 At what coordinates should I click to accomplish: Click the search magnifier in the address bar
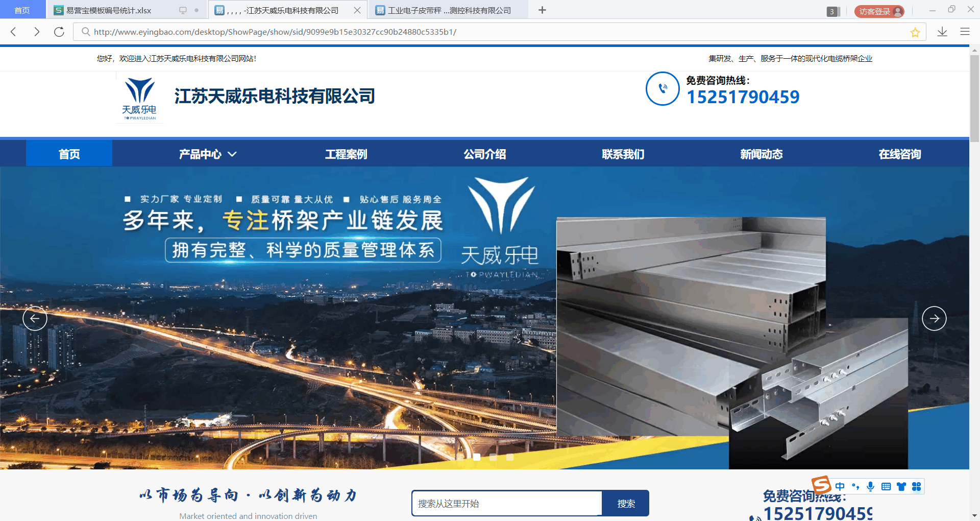[x=86, y=32]
